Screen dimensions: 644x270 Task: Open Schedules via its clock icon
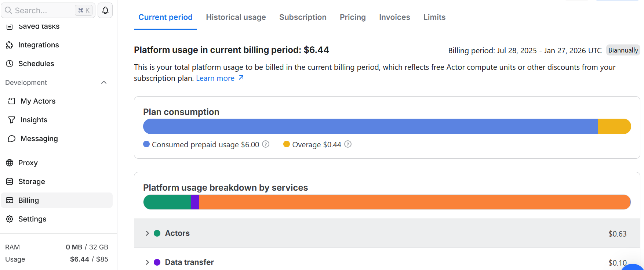10,64
